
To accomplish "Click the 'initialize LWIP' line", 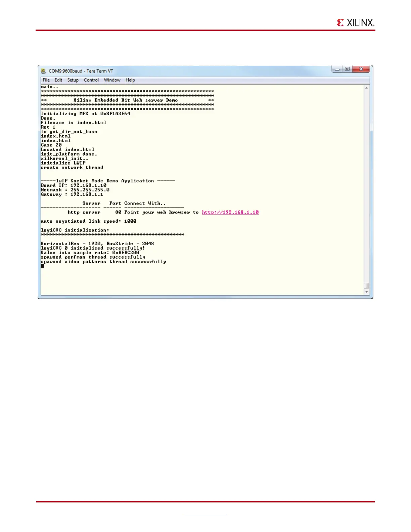I will [63, 163].
